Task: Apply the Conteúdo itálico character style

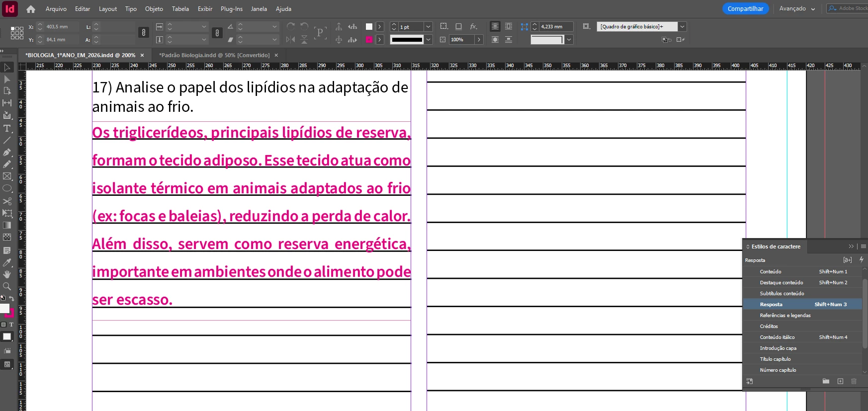Action: 802,337
